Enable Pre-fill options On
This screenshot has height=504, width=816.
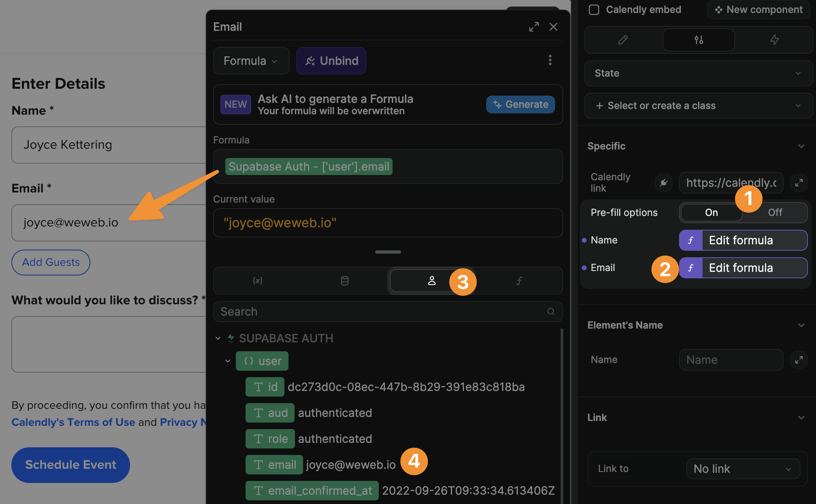pos(711,212)
